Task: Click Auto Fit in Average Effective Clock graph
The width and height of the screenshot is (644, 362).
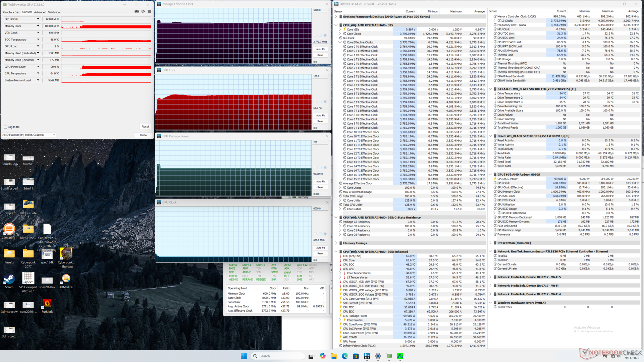Action: point(320,49)
